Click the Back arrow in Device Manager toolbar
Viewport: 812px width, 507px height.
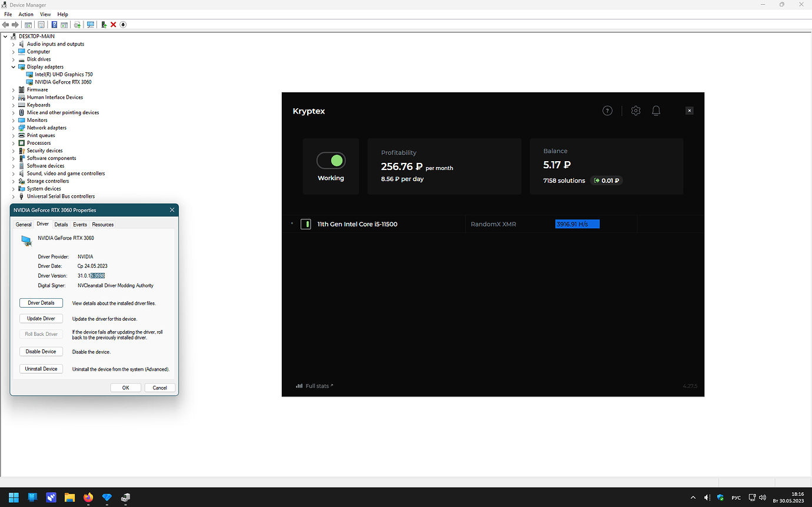click(6, 25)
